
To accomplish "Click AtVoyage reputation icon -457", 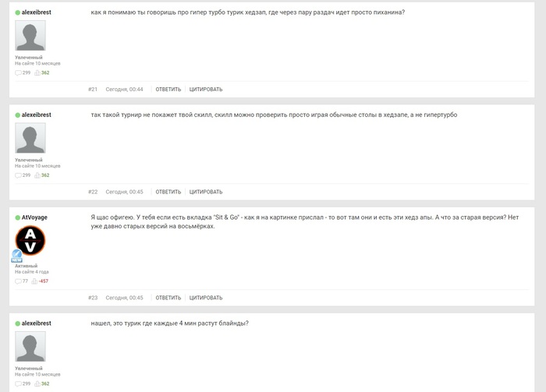I will 34,281.
